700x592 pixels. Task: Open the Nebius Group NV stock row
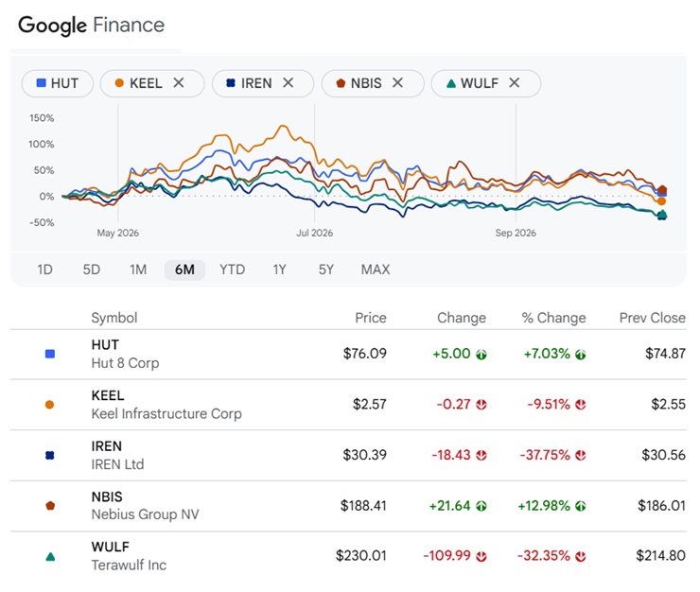pos(348,506)
